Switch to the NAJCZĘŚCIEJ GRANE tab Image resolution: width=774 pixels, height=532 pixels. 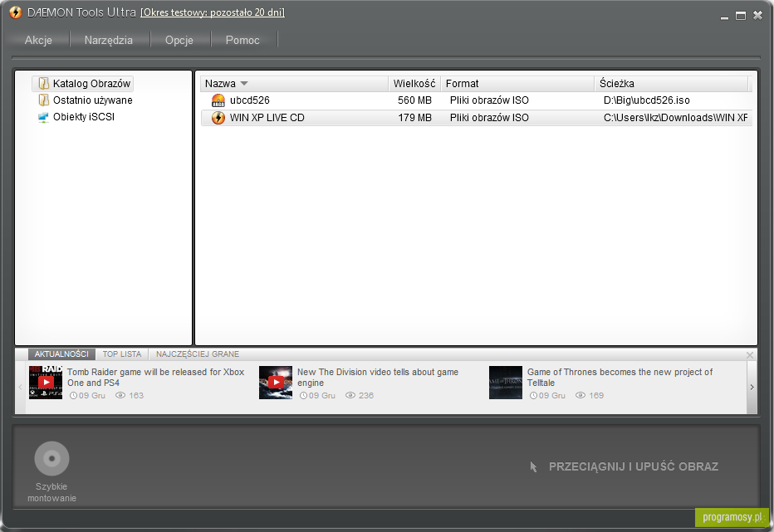click(x=198, y=354)
